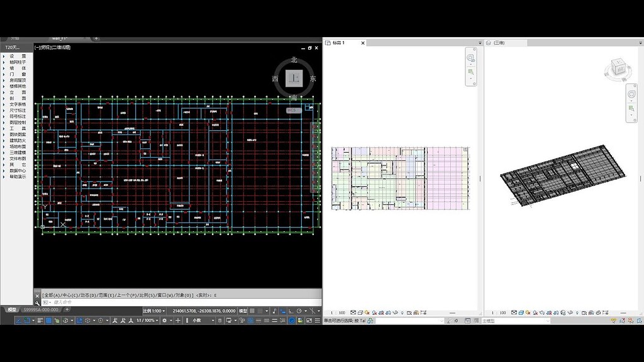Open the 尺寸标注 sidebar category
This screenshot has height=362, width=644.
[x=17, y=111]
